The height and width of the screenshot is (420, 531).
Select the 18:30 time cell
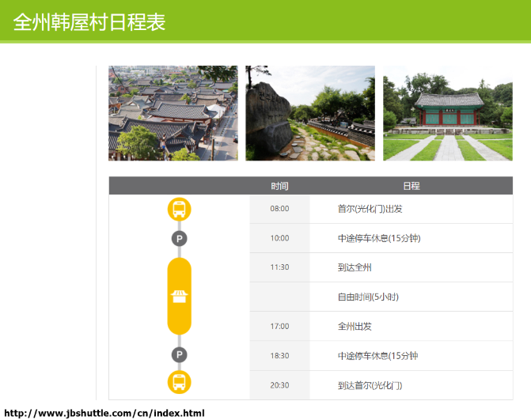[279, 356]
